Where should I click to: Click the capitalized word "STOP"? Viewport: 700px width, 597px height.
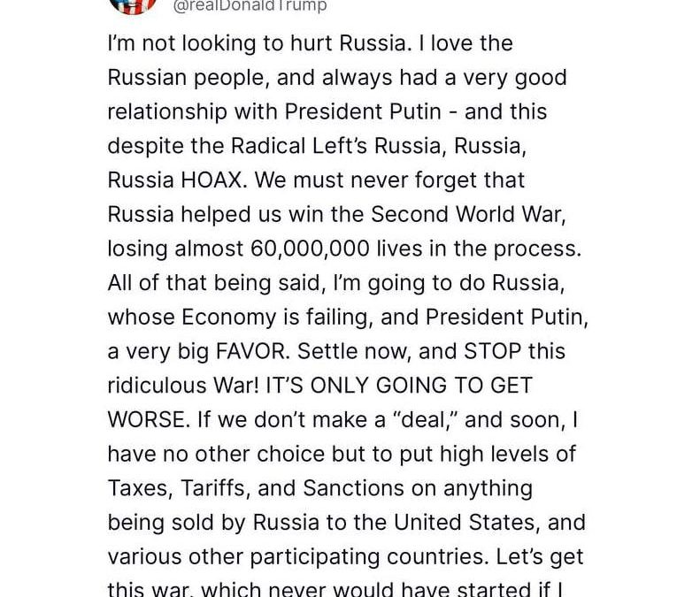point(492,351)
